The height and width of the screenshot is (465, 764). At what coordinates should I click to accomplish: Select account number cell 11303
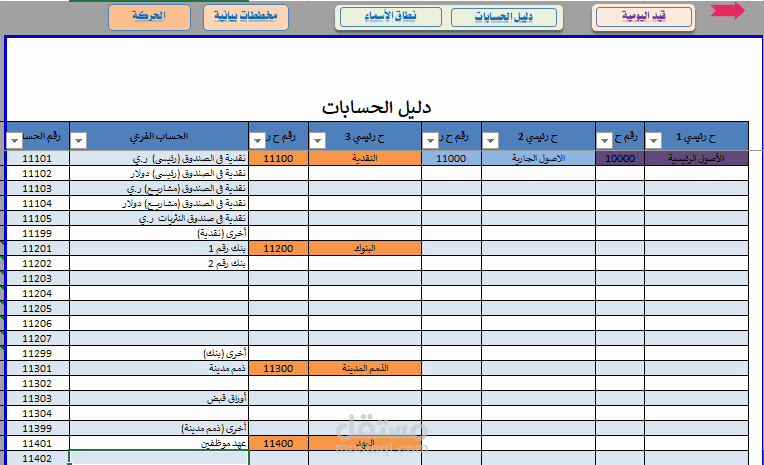37,399
